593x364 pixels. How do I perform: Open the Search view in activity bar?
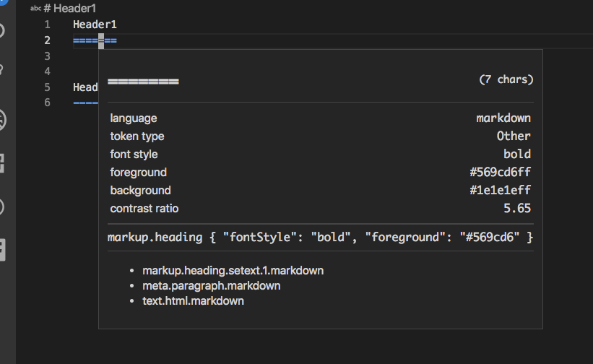coord(2,30)
